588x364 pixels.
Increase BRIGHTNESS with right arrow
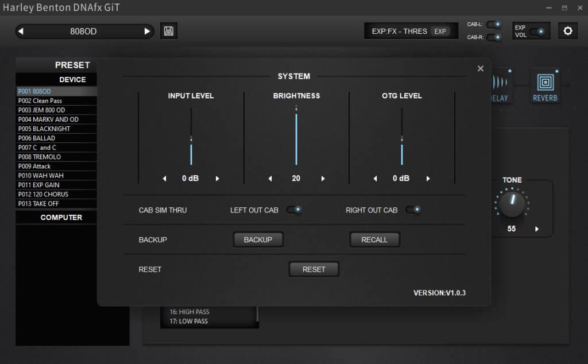point(323,179)
